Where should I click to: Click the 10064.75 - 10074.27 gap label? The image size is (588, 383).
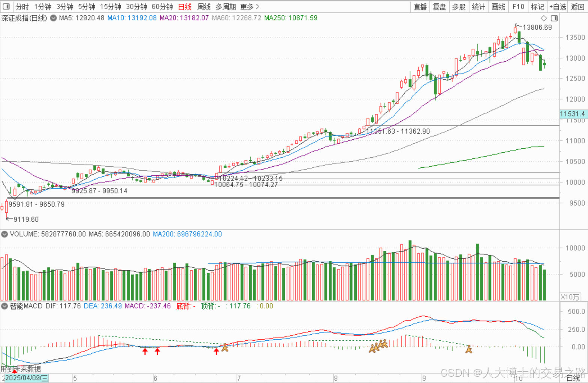click(x=246, y=185)
